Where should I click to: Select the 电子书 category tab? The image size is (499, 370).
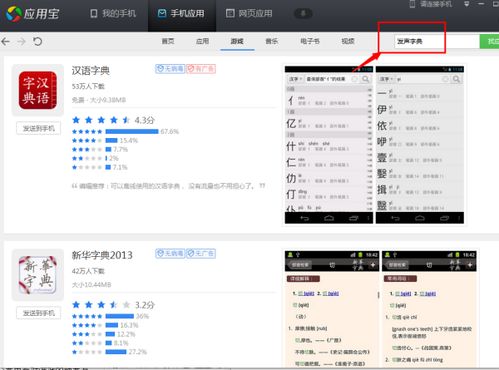click(310, 41)
